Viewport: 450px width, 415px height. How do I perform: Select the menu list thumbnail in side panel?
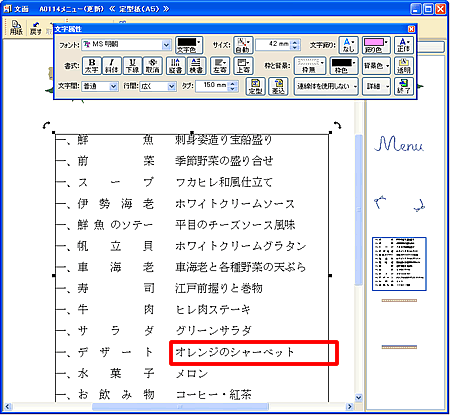(x=399, y=264)
